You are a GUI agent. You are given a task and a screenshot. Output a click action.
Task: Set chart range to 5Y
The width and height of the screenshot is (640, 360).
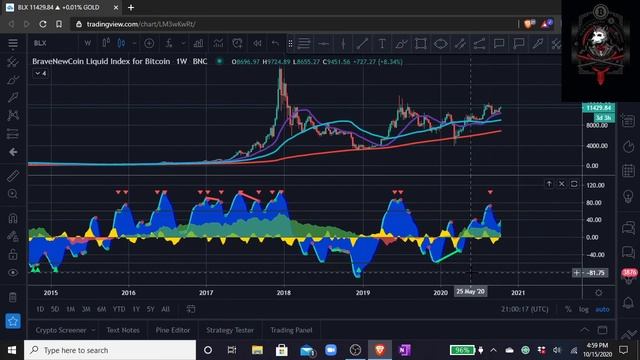151,309
